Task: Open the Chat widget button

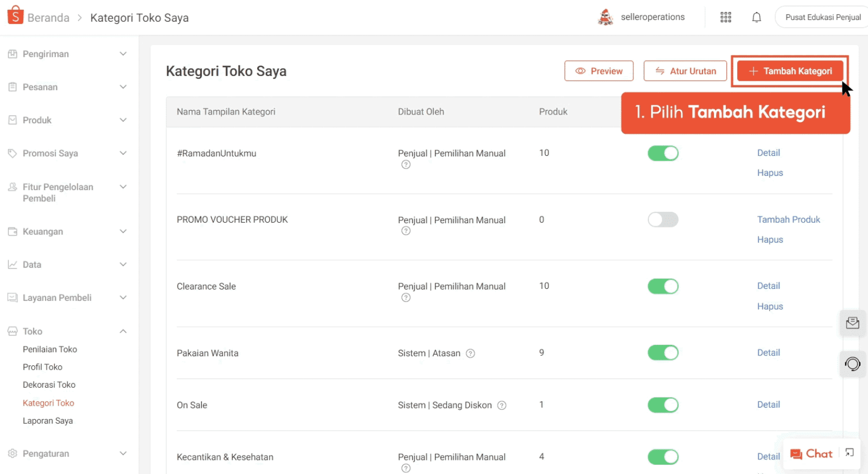Action: point(811,454)
